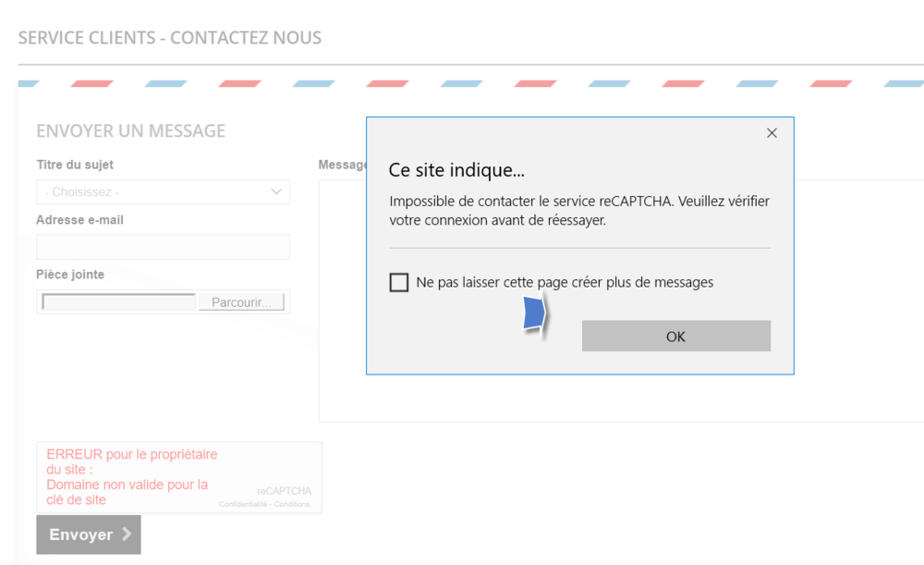Screen dimensions: 924x565
Task: Click the arrow icon on Envoyer button
Action: point(127,534)
